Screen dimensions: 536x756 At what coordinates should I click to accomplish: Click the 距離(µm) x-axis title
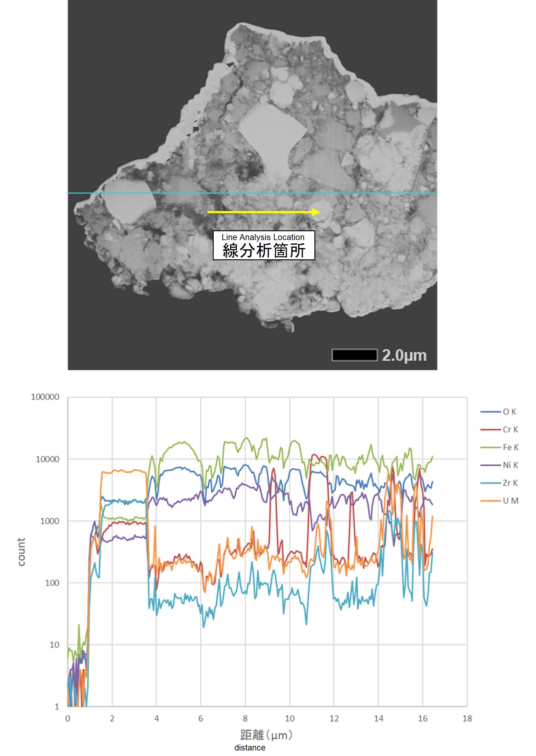266,735
